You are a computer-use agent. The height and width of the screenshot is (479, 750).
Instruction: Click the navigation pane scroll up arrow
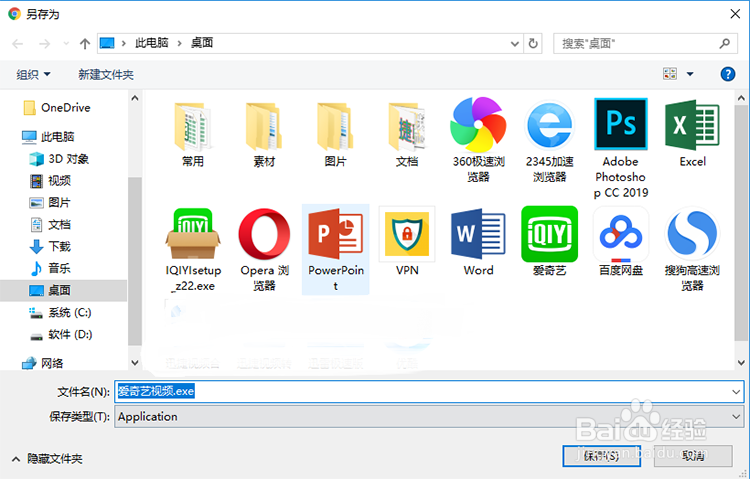point(135,98)
